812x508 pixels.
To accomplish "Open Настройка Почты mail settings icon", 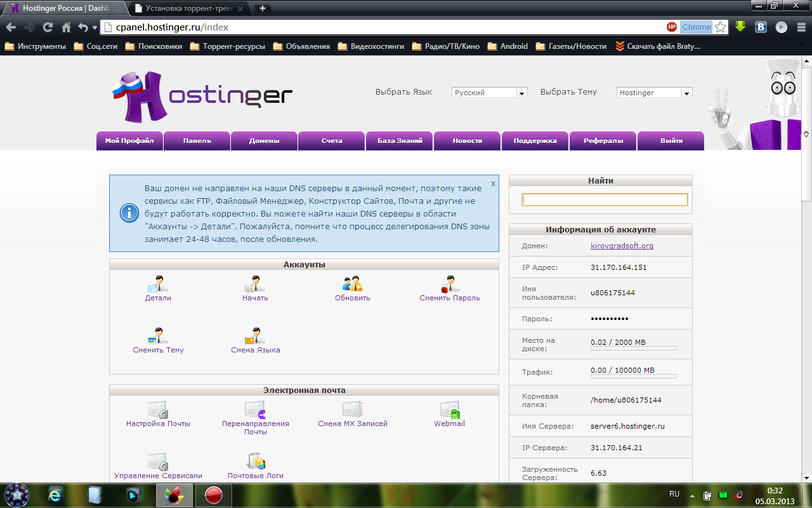I will coord(158,410).
